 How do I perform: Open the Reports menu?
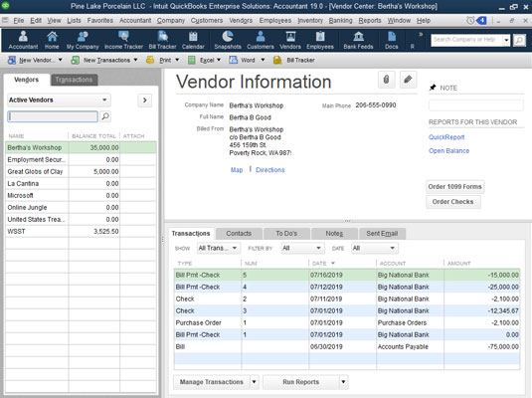point(370,20)
